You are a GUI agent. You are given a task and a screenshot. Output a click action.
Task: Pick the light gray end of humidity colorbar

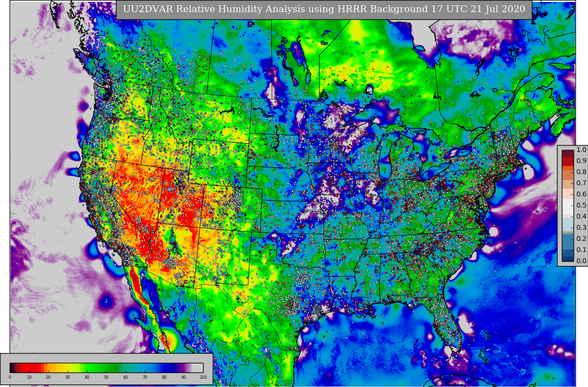tap(198, 368)
